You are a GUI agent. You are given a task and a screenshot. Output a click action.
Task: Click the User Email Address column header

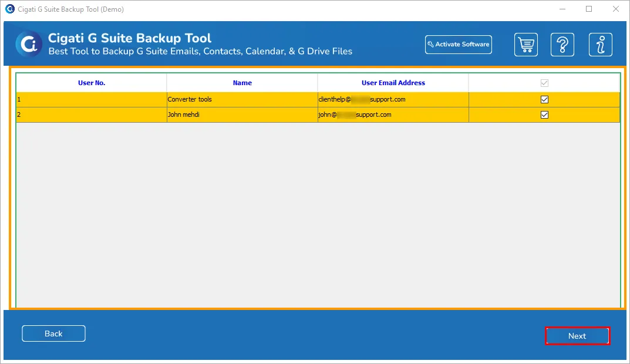pos(393,83)
